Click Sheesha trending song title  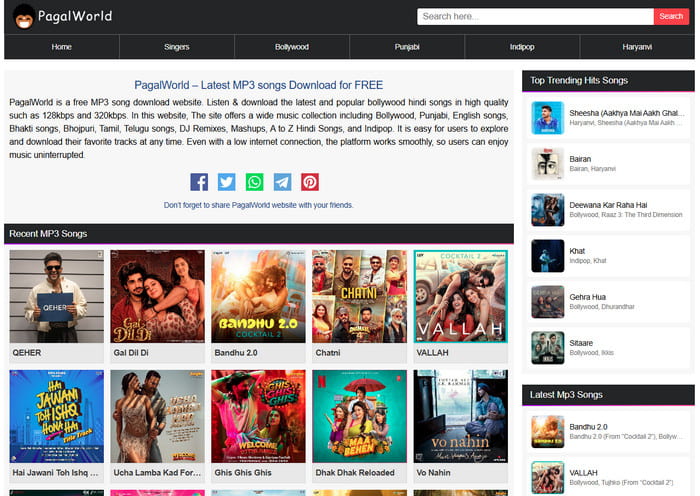(626, 113)
